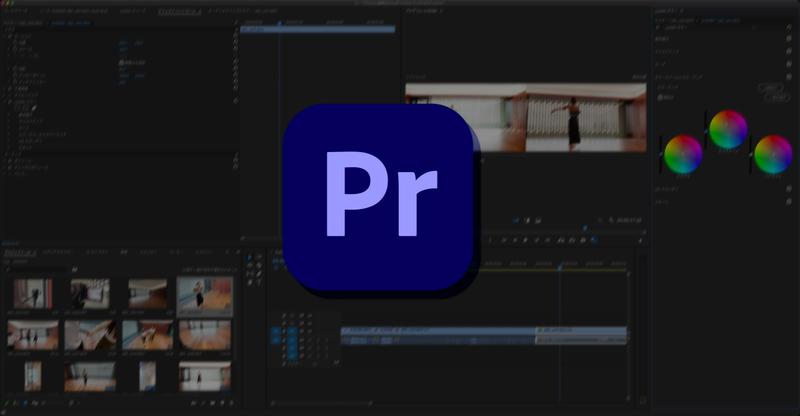Select the highlighted dancer clip thumbnail in Project panel

(204, 294)
